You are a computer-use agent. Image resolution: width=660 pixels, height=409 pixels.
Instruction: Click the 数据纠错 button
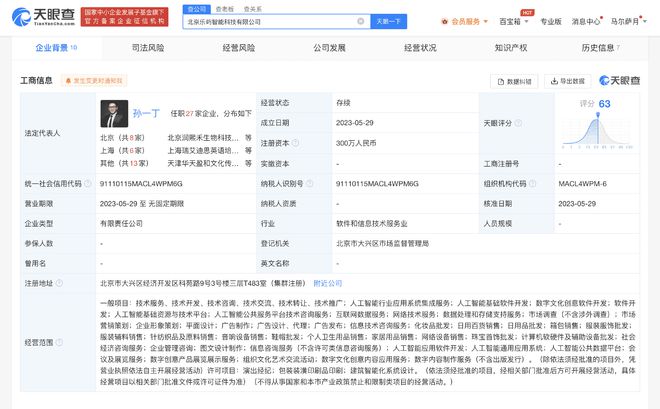tap(514, 81)
